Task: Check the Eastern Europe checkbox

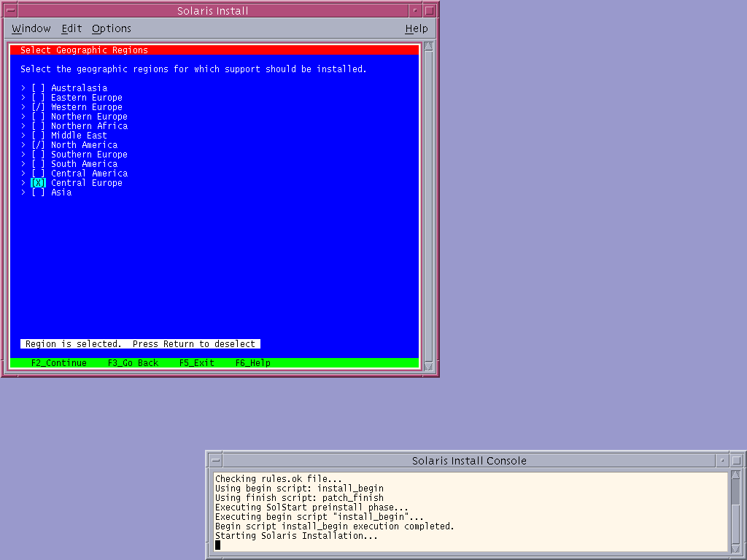Action: coord(38,98)
